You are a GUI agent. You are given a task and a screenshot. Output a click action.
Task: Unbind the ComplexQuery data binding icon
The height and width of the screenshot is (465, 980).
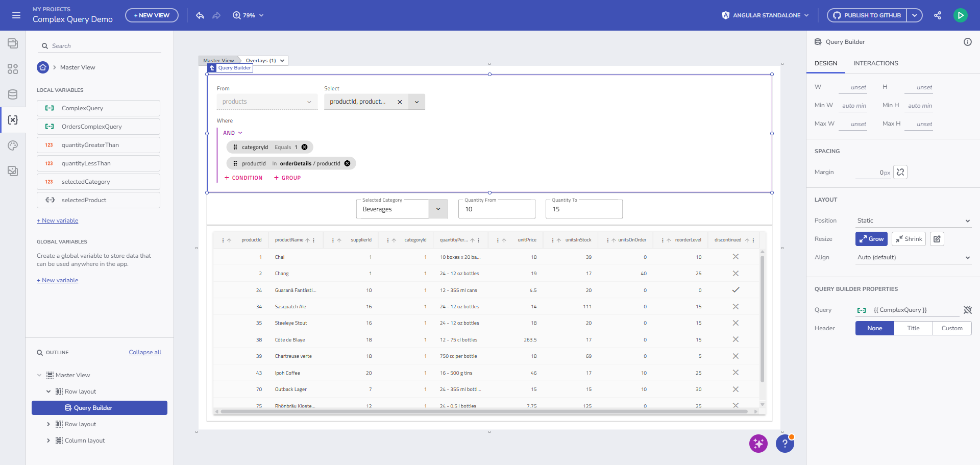point(967,310)
